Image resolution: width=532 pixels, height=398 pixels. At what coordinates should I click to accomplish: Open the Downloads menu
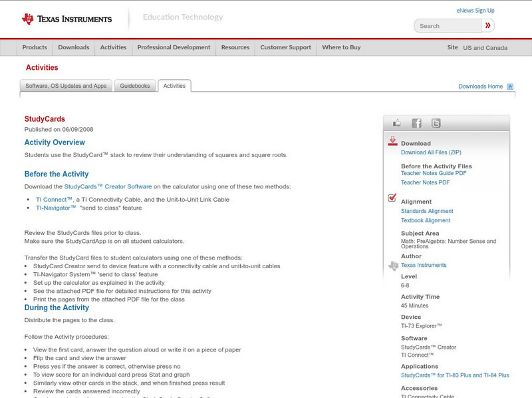74,47
